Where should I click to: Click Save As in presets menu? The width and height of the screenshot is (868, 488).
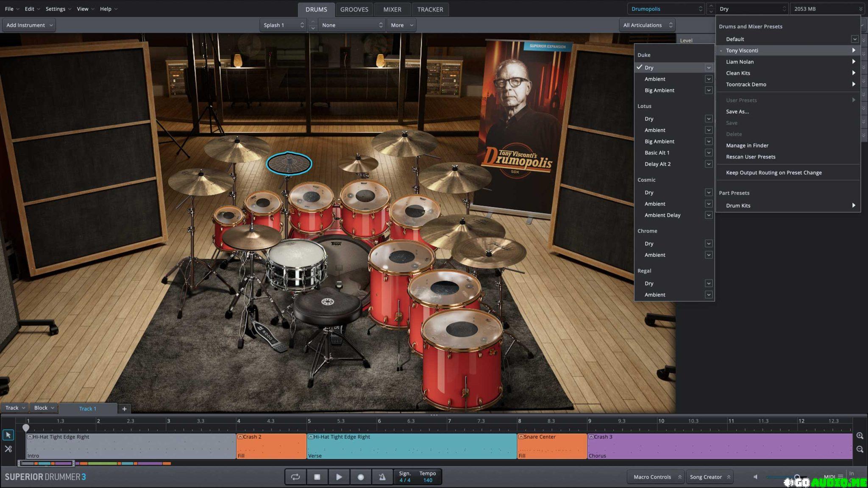pyautogui.click(x=737, y=112)
